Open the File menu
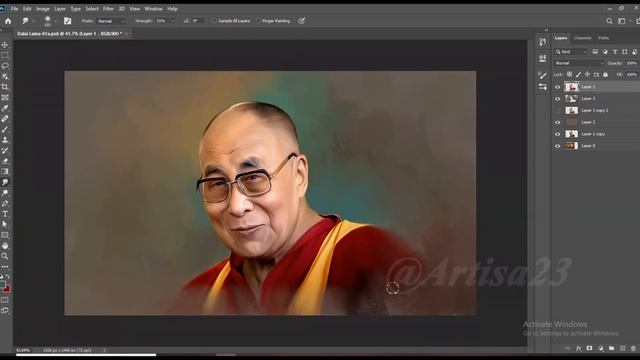This screenshot has width=640, height=360. coord(14,9)
